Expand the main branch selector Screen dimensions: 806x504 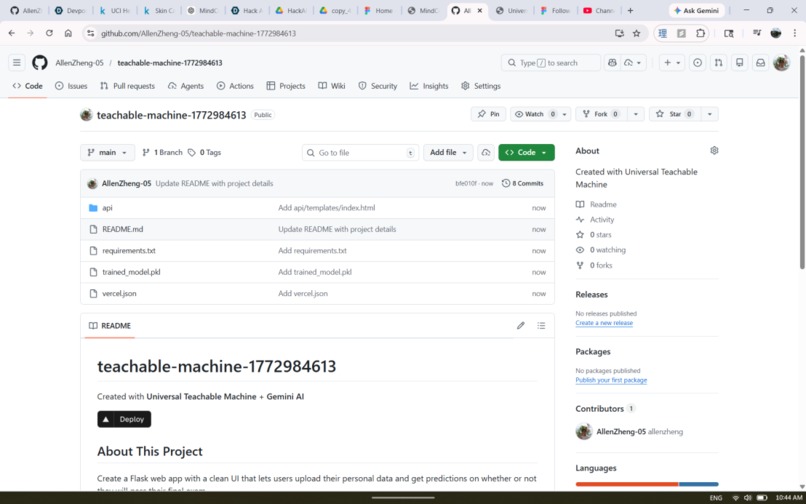(107, 152)
